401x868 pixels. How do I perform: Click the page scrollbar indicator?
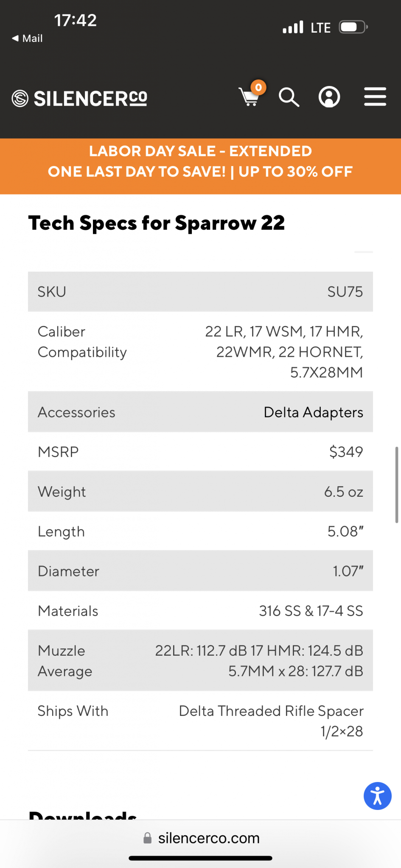397,484
